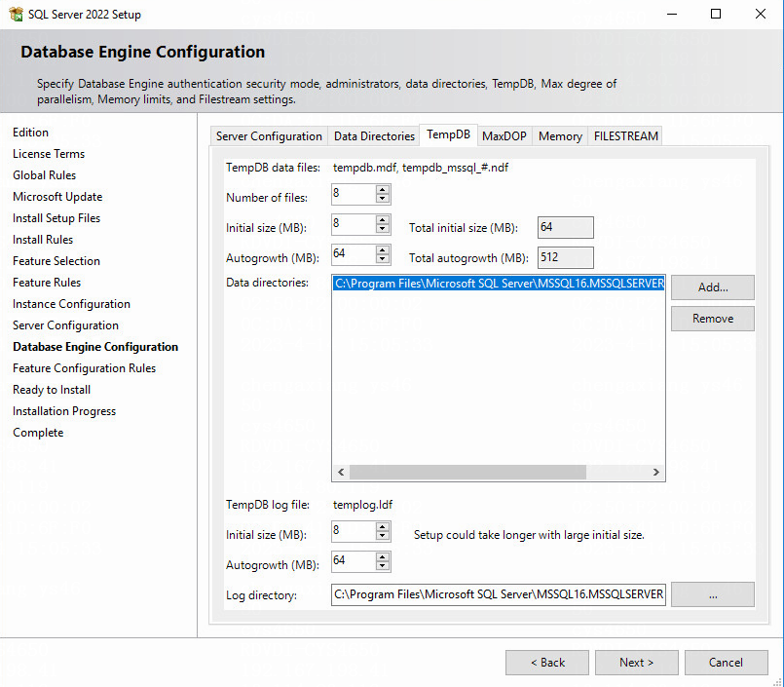Increase TempDB data Initial size spinner

pyautogui.click(x=383, y=219)
